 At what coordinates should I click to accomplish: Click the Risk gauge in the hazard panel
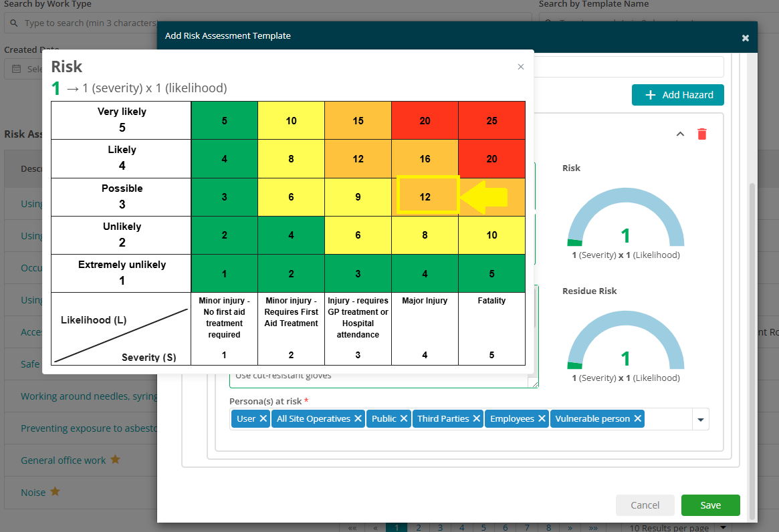625,217
